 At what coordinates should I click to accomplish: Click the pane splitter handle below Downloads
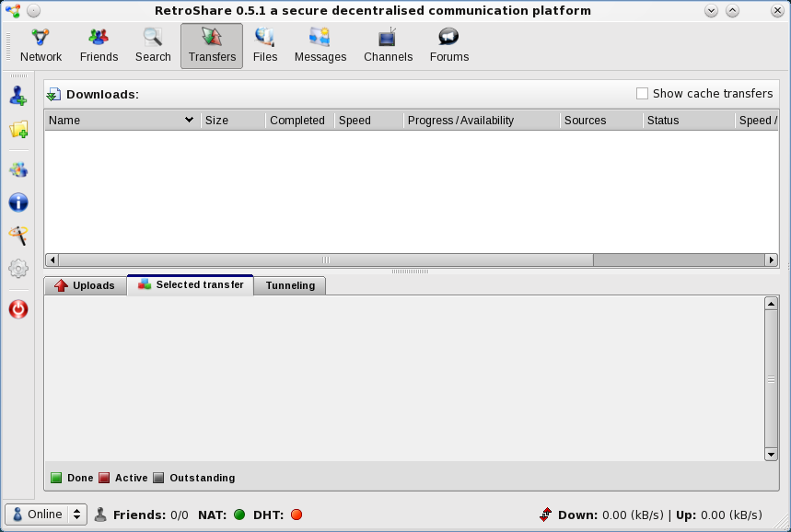point(410,272)
